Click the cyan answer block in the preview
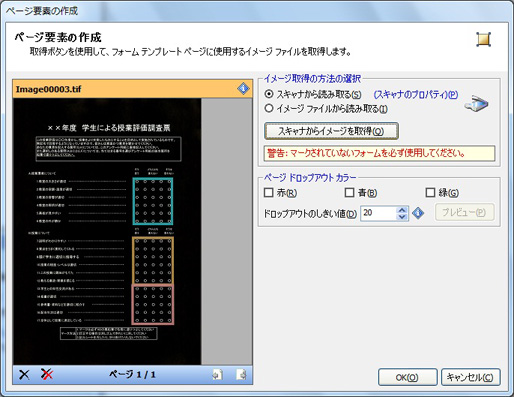The image size is (514, 397). (x=153, y=201)
